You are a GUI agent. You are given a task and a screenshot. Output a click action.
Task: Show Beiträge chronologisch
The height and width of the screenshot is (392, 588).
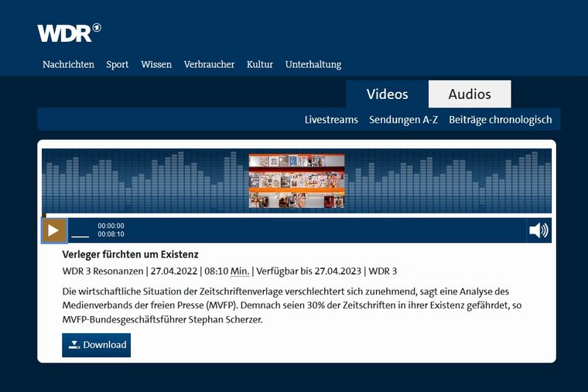(500, 119)
